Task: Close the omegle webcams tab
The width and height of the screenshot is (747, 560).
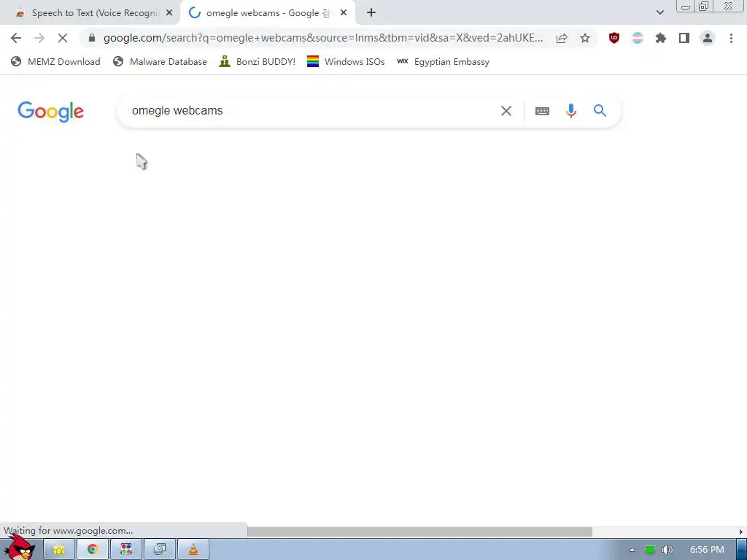Action: click(344, 13)
